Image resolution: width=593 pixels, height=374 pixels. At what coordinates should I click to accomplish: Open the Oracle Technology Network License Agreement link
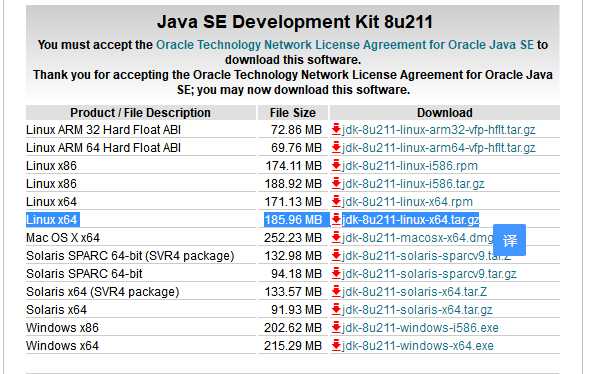point(345,45)
